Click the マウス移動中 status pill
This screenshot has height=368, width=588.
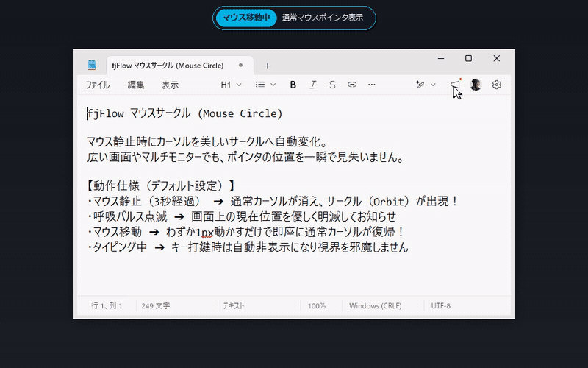[246, 18]
